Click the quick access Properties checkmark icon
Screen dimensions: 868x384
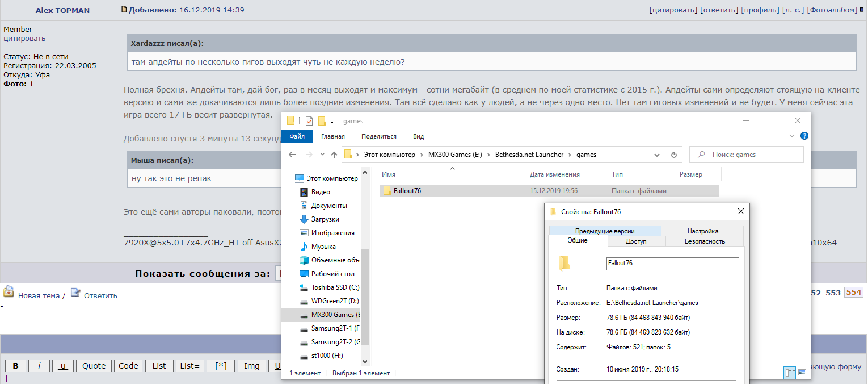309,120
